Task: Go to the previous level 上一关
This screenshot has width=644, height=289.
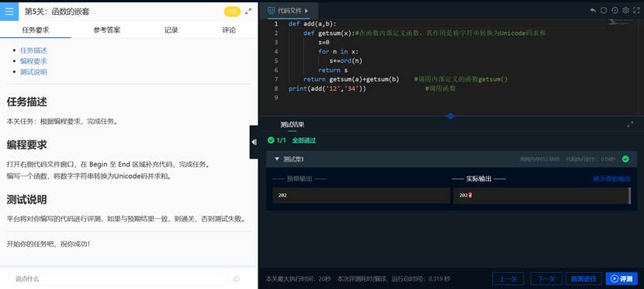Action: [x=508, y=278]
